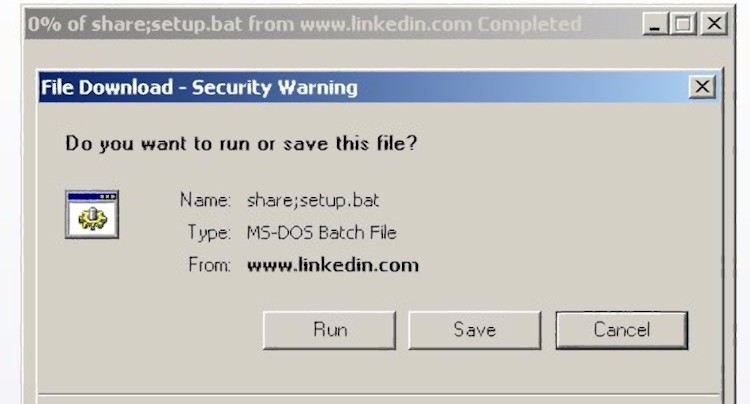Click the share;setup.bat file name
Image resolution: width=750 pixels, height=404 pixels.
tap(313, 199)
